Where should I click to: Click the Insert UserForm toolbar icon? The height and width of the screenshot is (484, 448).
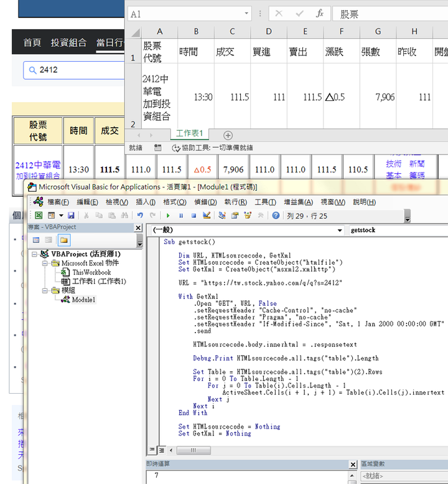click(x=52, y=216)
